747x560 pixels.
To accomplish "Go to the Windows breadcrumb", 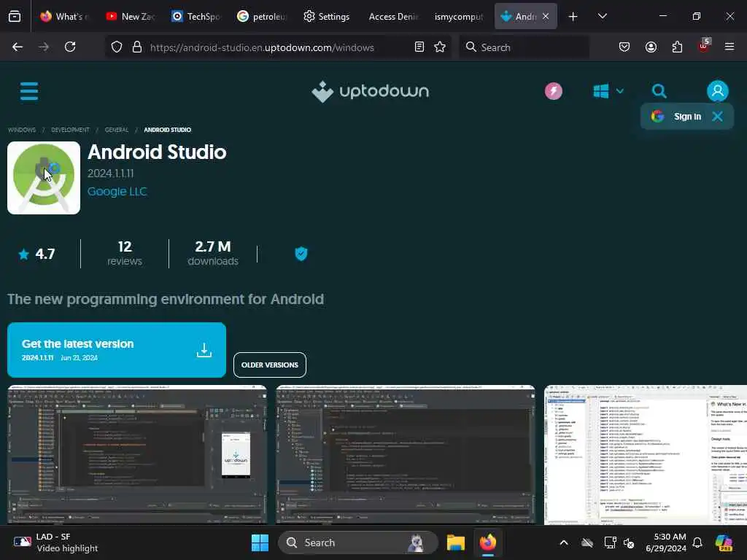I will click(21, 130).
